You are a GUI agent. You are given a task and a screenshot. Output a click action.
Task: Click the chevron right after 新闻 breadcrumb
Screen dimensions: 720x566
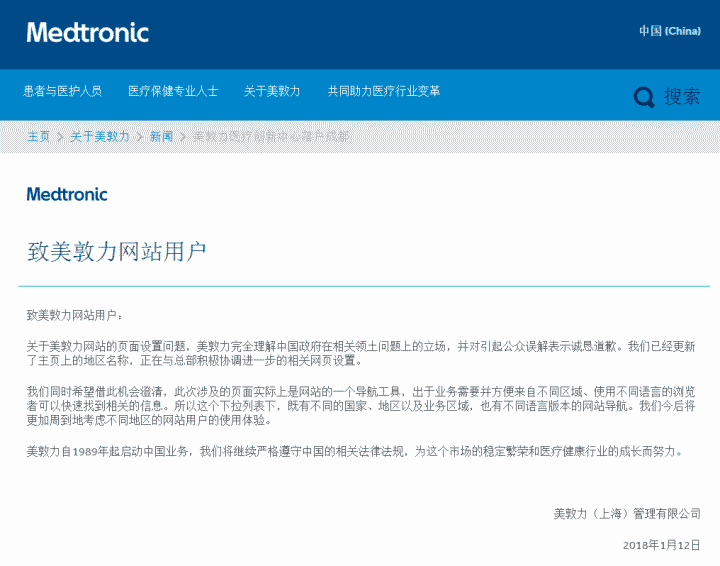[183, 137]
